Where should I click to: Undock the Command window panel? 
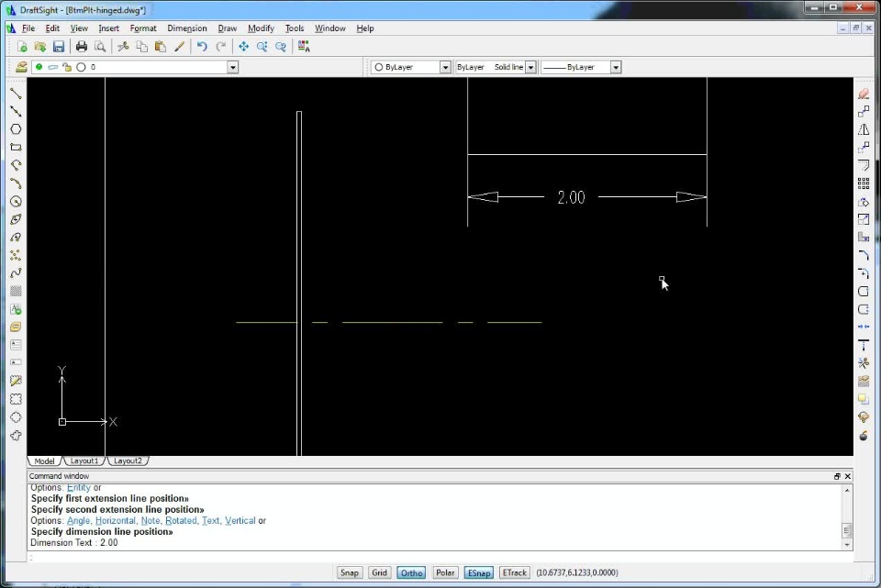(x=837, y=476)
